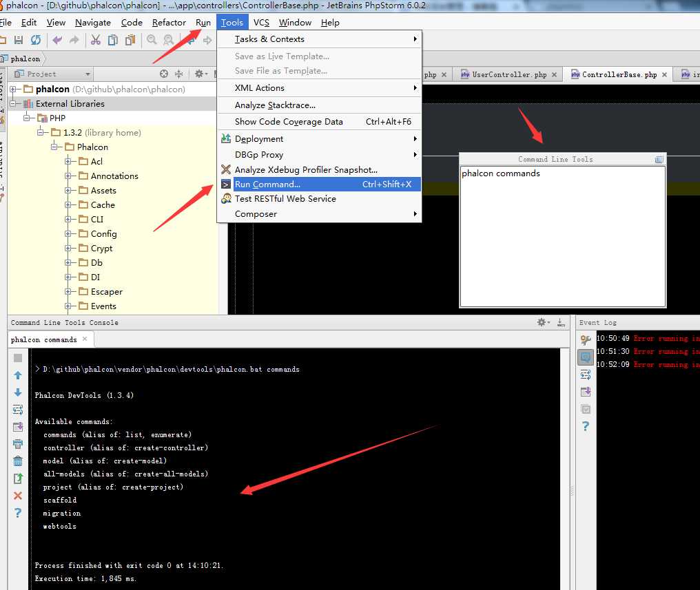The height and width of the screenshot is (590, 700).
Task: Select Run Command menu item
Action: point(319,185)
